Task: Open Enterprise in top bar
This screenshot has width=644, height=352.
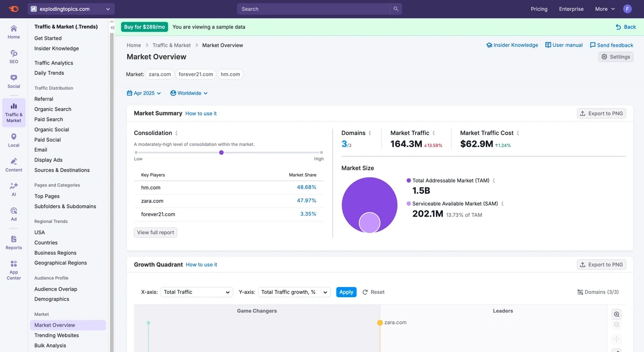Action: pos(571,9)
